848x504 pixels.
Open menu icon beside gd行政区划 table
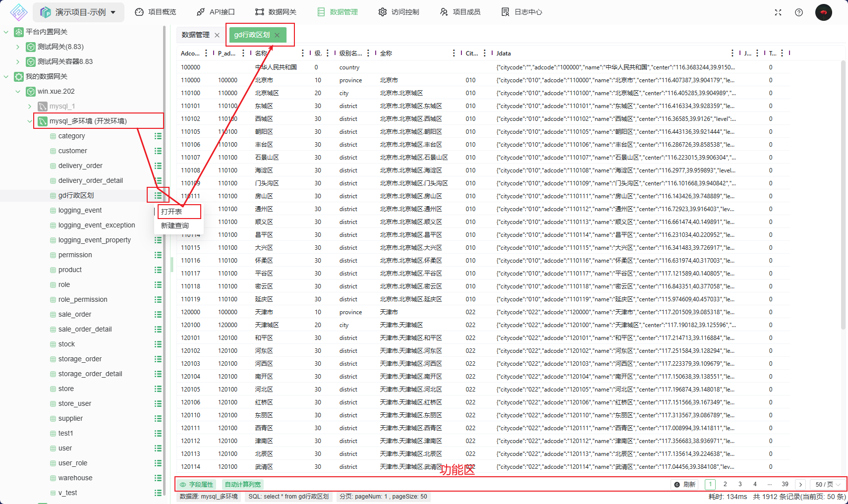point(158,195)
